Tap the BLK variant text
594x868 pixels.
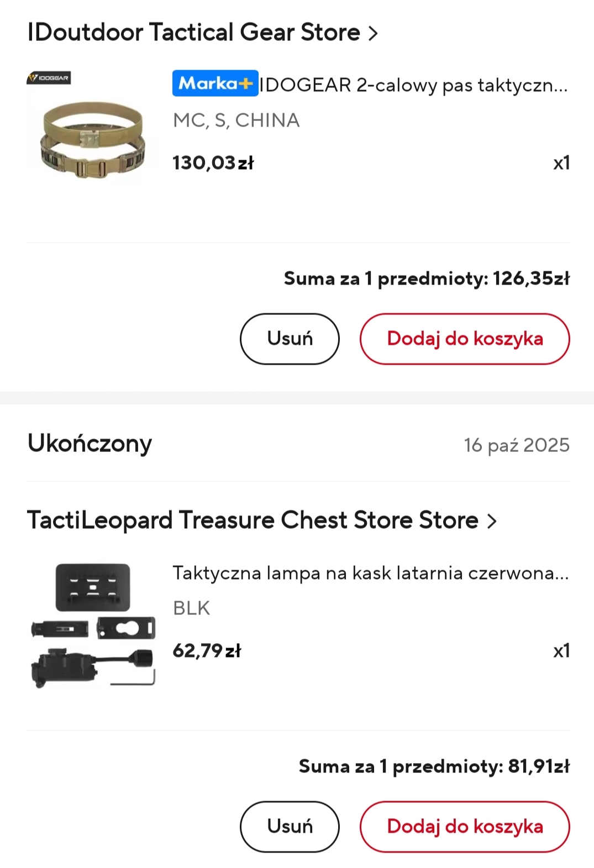[191, 608]
